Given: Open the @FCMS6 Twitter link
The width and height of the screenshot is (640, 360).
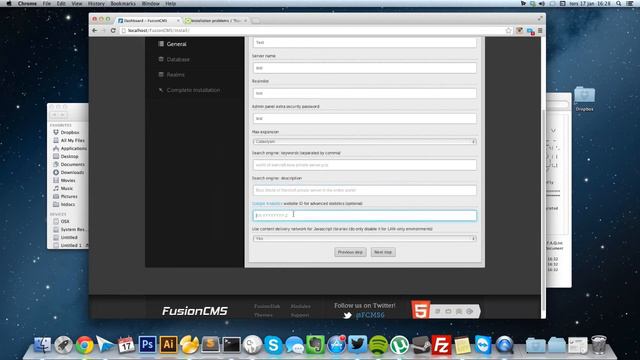Looking at the screenshot, I should point(370,315).
